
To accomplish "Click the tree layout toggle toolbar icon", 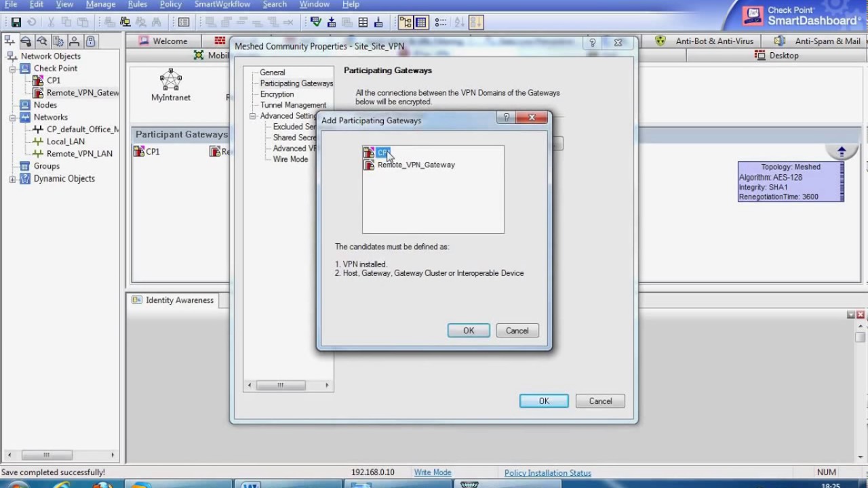I will [x=406, y=22].
